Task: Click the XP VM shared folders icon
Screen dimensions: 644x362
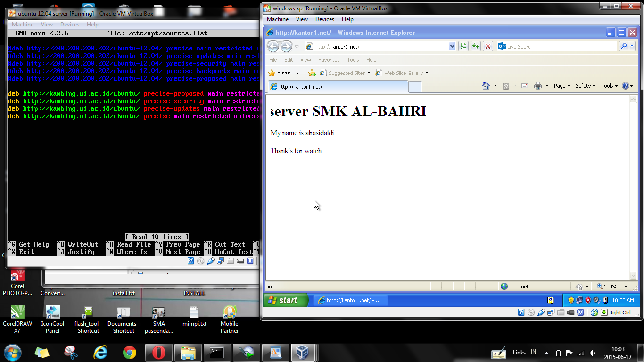Action: [561, 313]
